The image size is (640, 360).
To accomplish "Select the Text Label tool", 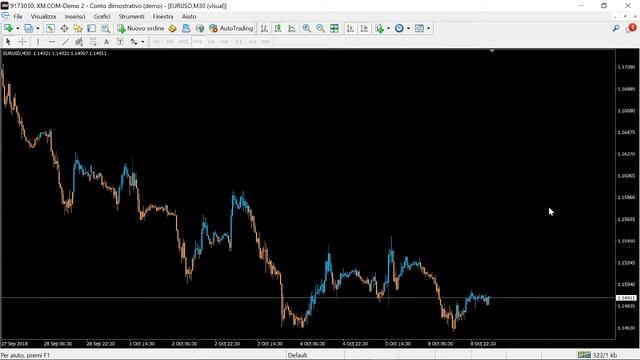I will tap(120, 42).
